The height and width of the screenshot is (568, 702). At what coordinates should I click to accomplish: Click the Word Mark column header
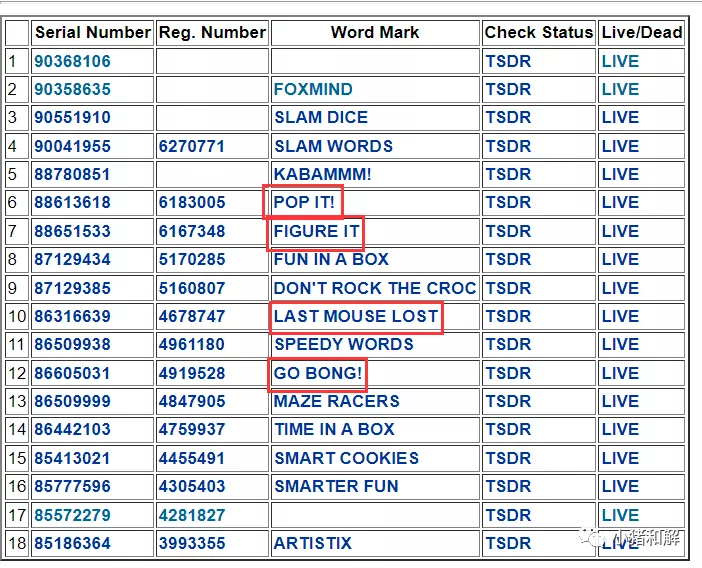point(375,32)
